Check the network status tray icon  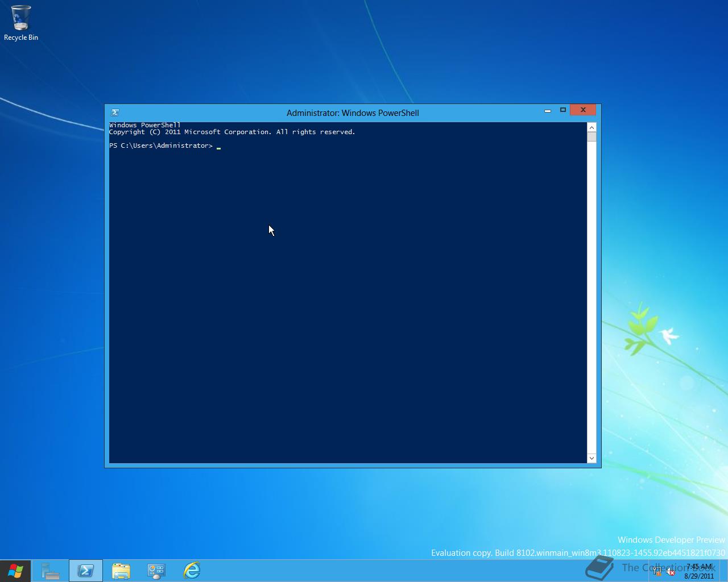[657, 572]
